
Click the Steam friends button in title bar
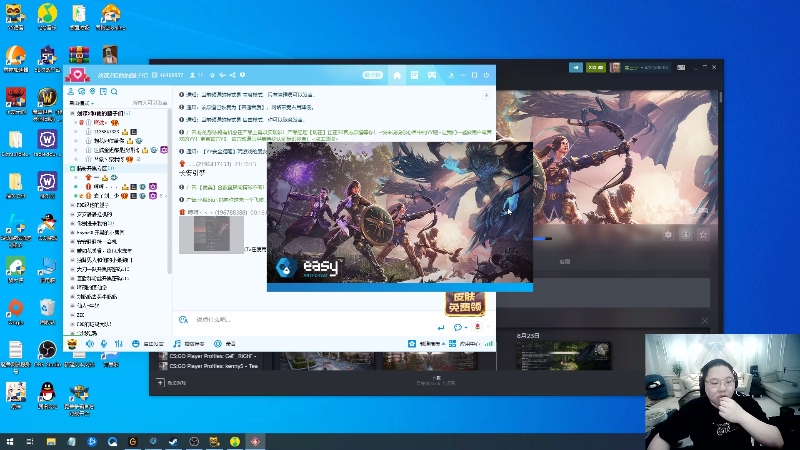576,67
